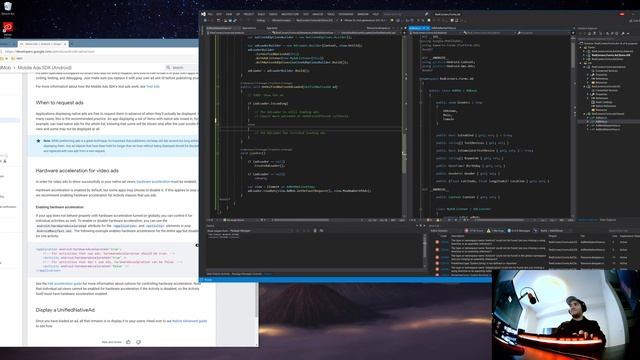Open the right editor project navigation dropdown

point(436,33)
